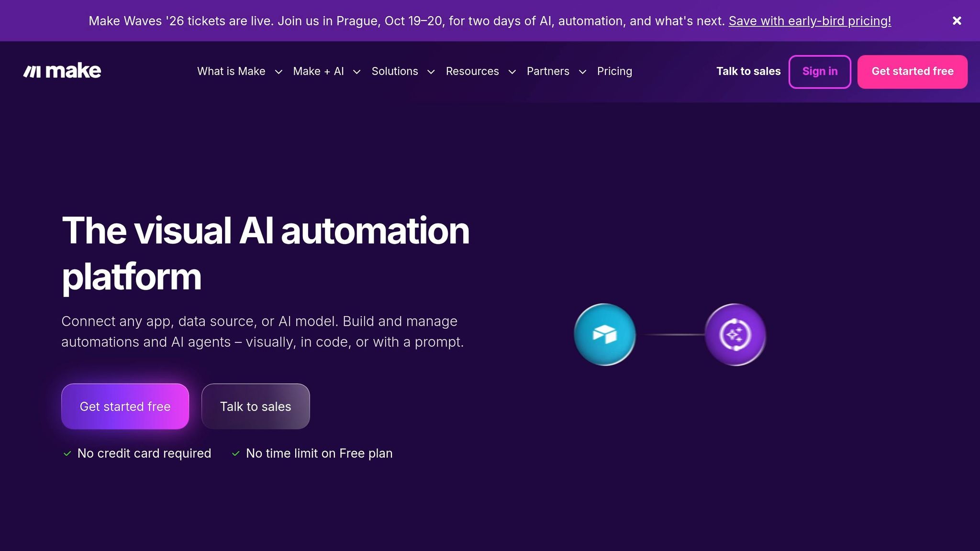Click the Connect any app description paragraph
980x551 pixels.
263,331
